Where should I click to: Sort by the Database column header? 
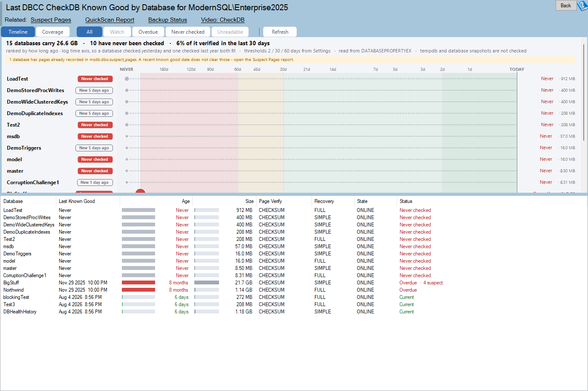(x=28, y=201)
